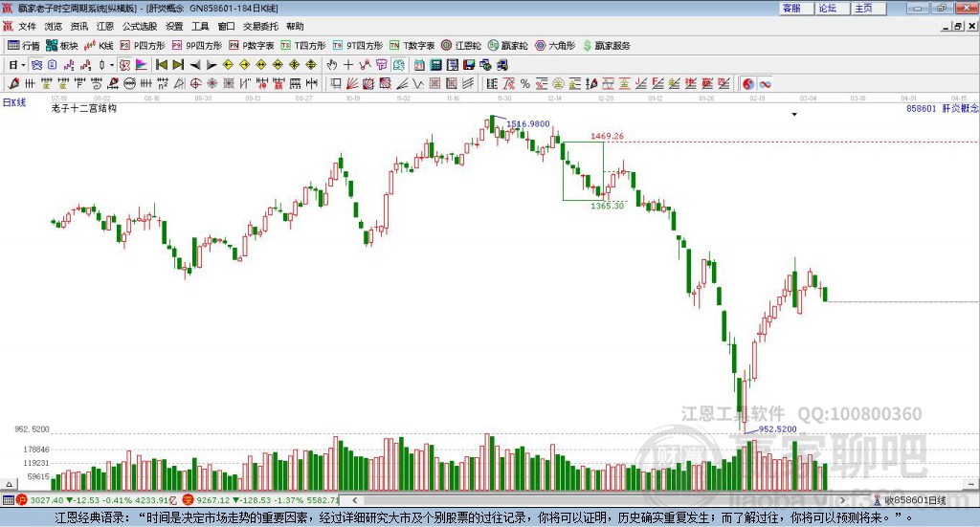Open the 工具 menu
Viewport: 980px width, 527px height.
pyautogui.click(x=200, y=26)
